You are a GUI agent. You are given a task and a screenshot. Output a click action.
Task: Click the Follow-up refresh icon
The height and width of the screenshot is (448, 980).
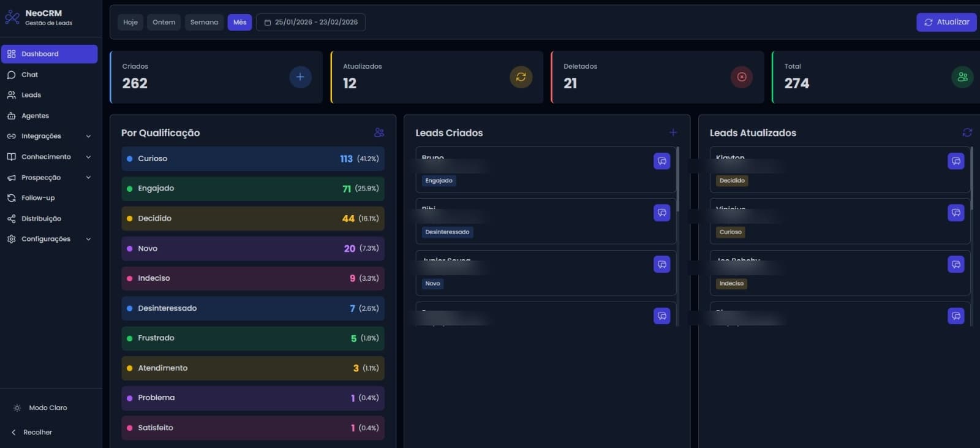tap(11, 198)
